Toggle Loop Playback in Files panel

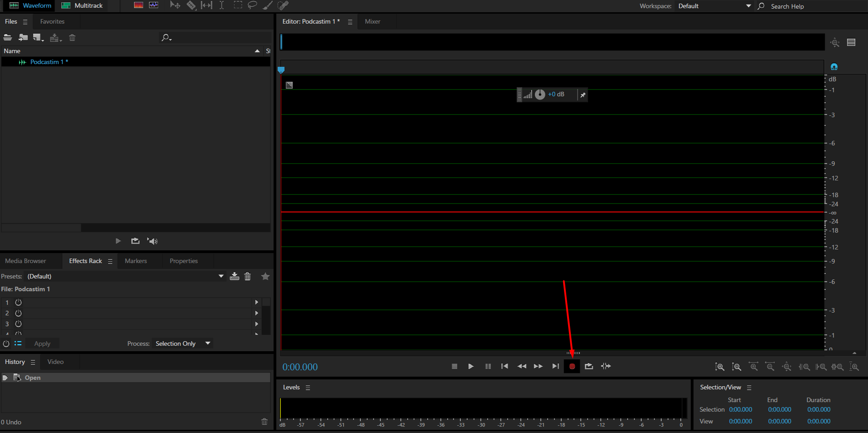point(135,241)
